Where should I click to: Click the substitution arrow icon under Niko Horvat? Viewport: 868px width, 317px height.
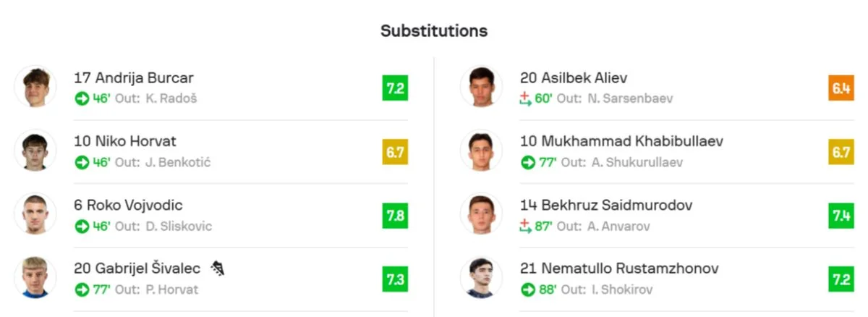(81, 162)
